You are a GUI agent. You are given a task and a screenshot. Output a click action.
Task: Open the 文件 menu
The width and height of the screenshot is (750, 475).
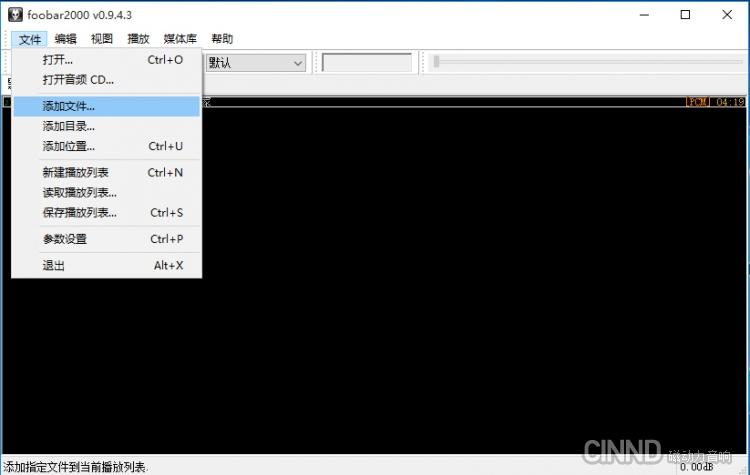pyautogui.click(x=30, y=39)
